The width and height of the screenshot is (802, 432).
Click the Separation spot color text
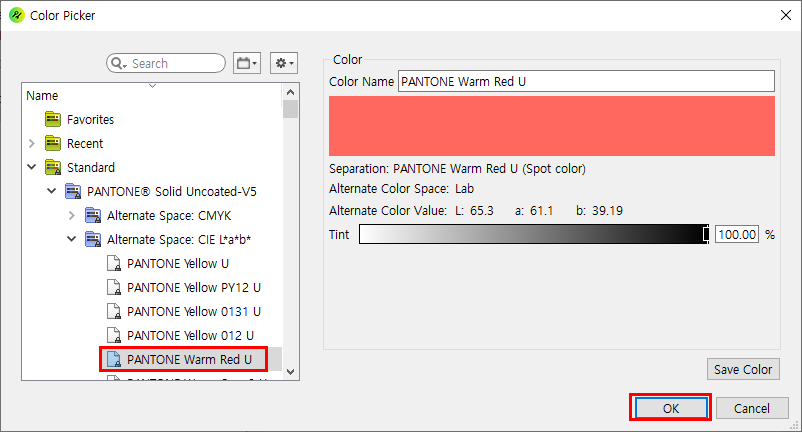click(x=457, y=169)
